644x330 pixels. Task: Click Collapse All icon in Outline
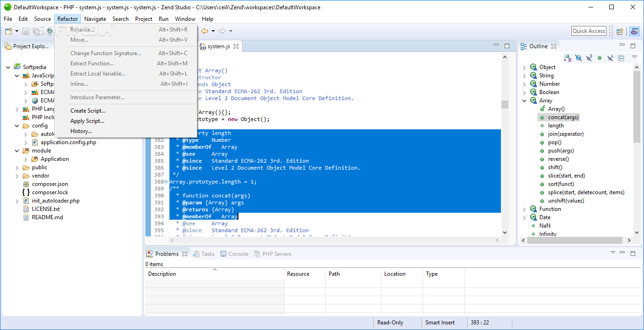click(621, 58)
